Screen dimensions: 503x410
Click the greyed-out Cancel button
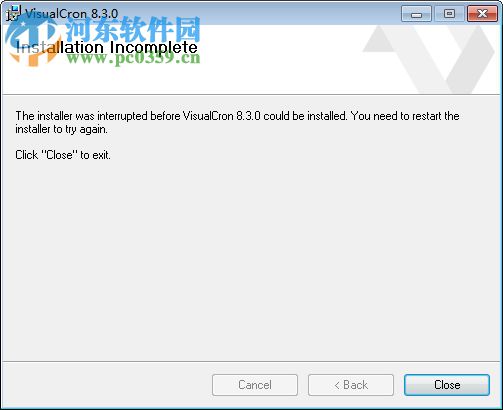click(x=255, y=385)
